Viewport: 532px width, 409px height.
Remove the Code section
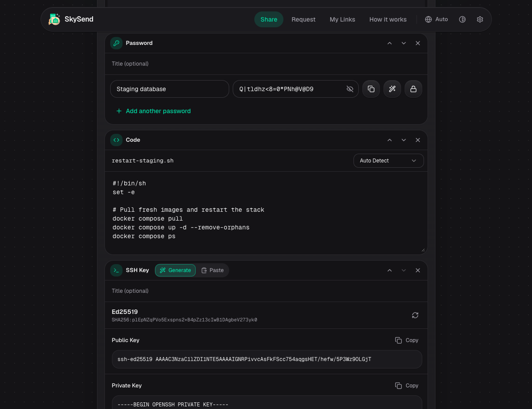point(418,140)
